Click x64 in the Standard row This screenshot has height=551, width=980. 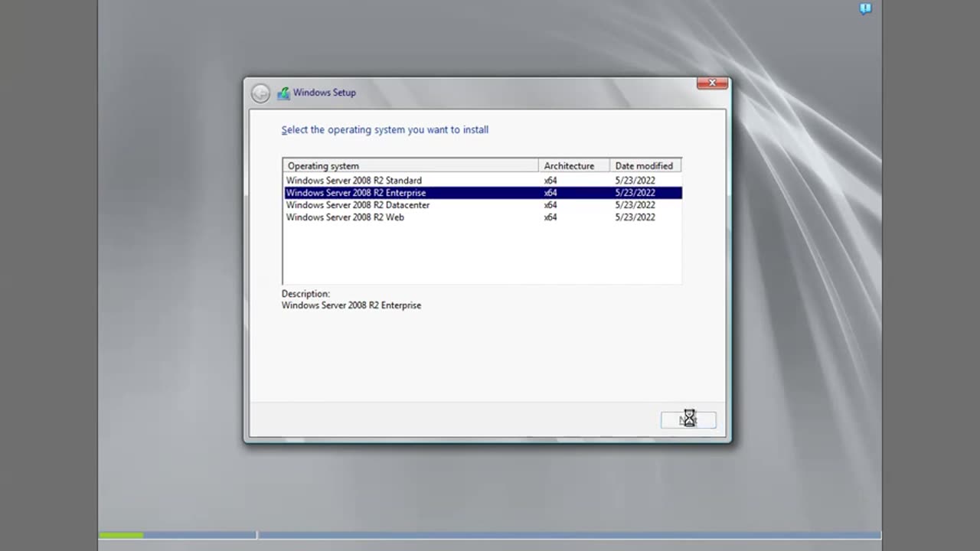click(550, 181)
